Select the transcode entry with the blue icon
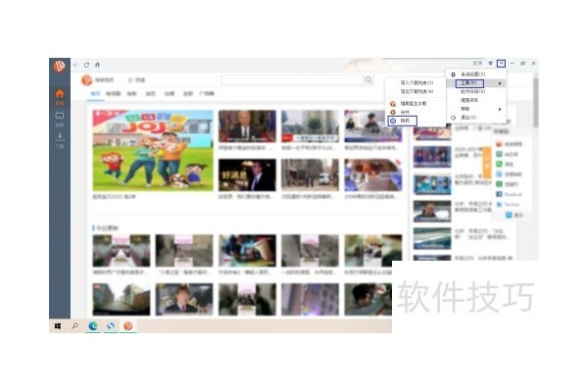This screenshot has height=392, width=588. tap(403, 121)
